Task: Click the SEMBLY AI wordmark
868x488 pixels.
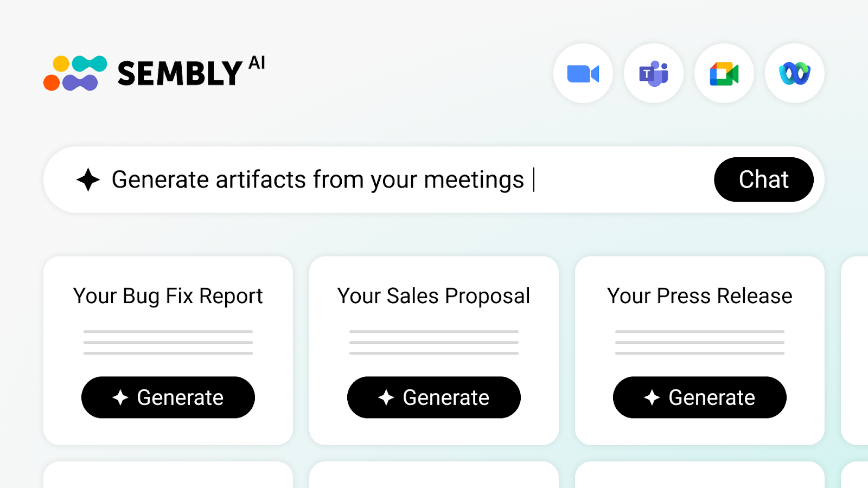Action: (191, 72)
